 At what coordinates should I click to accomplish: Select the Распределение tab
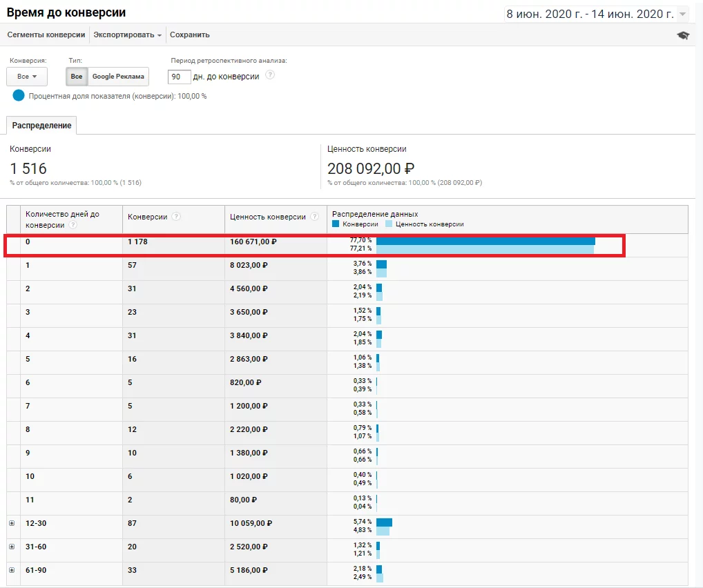point(41,126)
